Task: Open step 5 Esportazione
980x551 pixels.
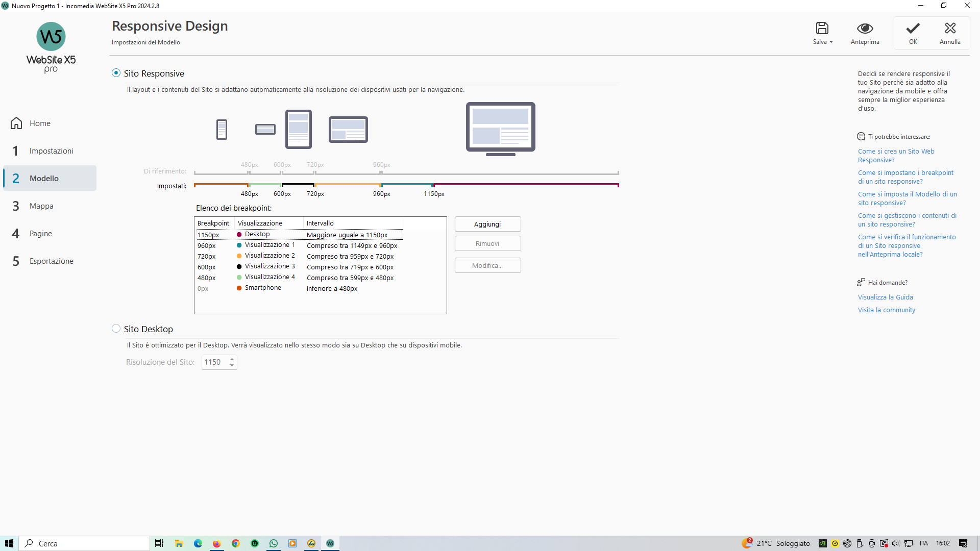Action: (x=51, y=261)
